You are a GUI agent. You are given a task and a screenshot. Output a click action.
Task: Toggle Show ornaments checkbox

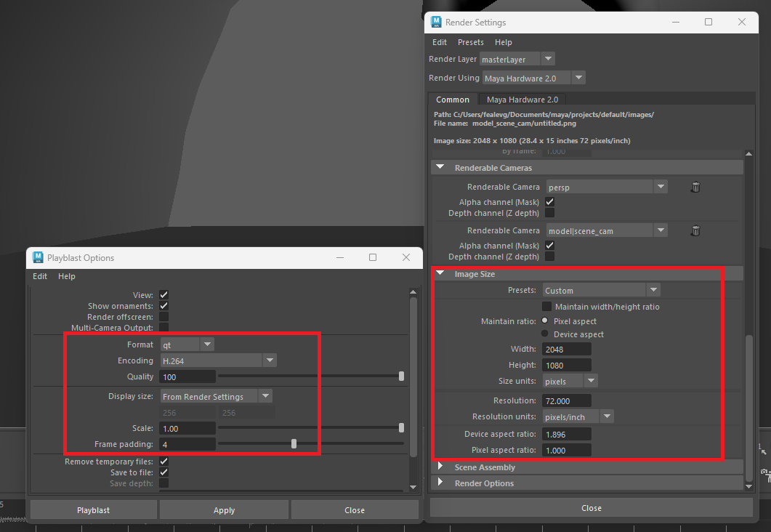click(x=164, y=306)
